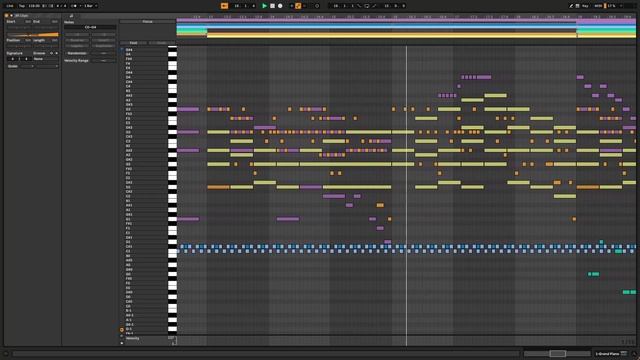Click the zoom overview handle at bottom
This screenshot has width=640, height=360.
tap(557, 353)
